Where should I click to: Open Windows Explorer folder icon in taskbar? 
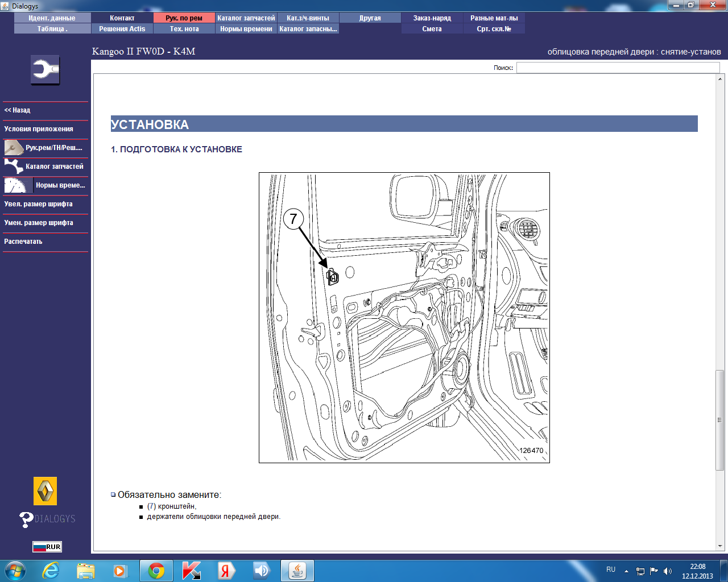click(86, 571)
